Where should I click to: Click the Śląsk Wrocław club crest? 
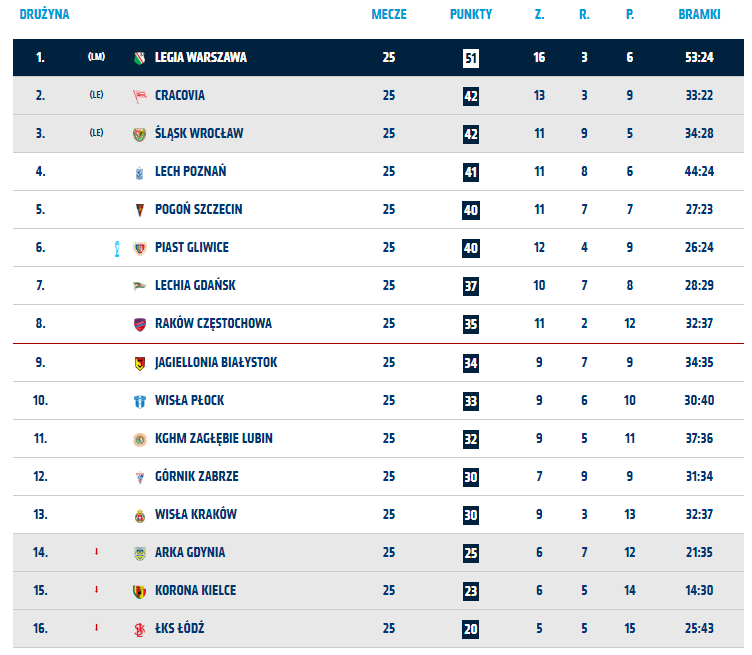coord(140,134)
